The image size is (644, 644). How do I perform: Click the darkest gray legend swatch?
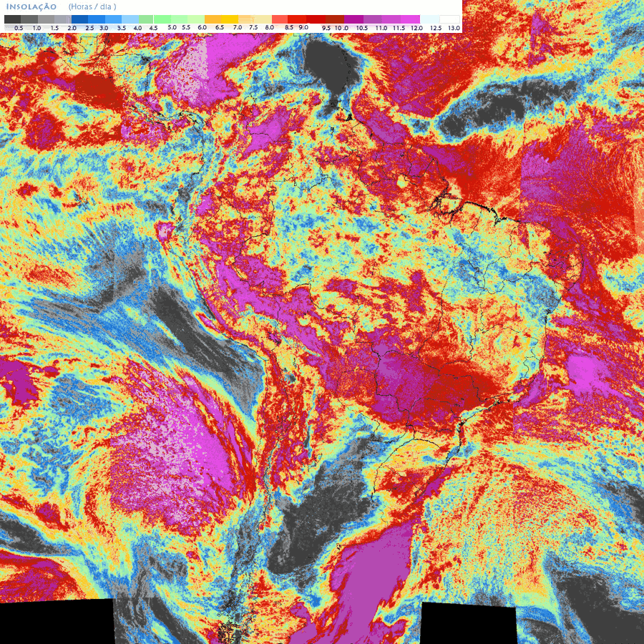(x=12, y=19)
